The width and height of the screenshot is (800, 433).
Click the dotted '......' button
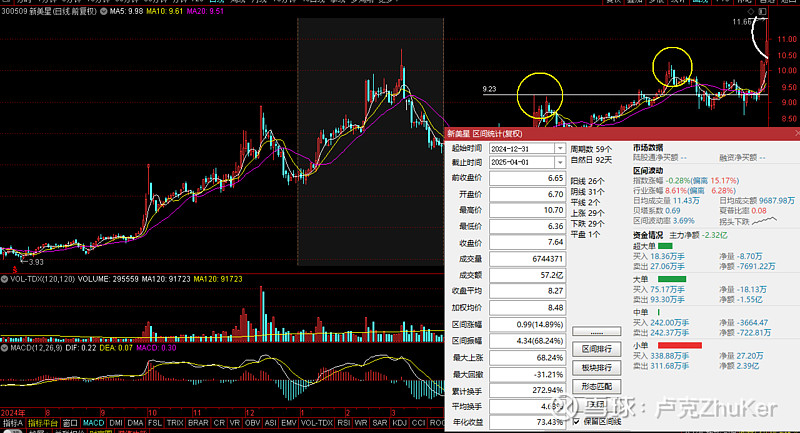[596, 332]
